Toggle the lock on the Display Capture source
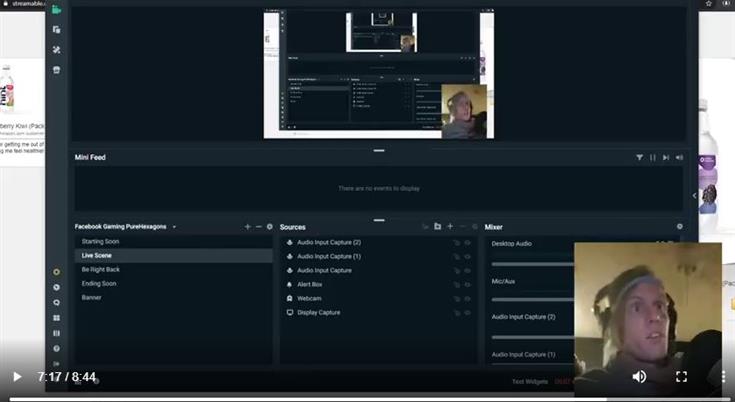Screen dimensions: 735x402 pyautogui.click(x=456, y=313)
